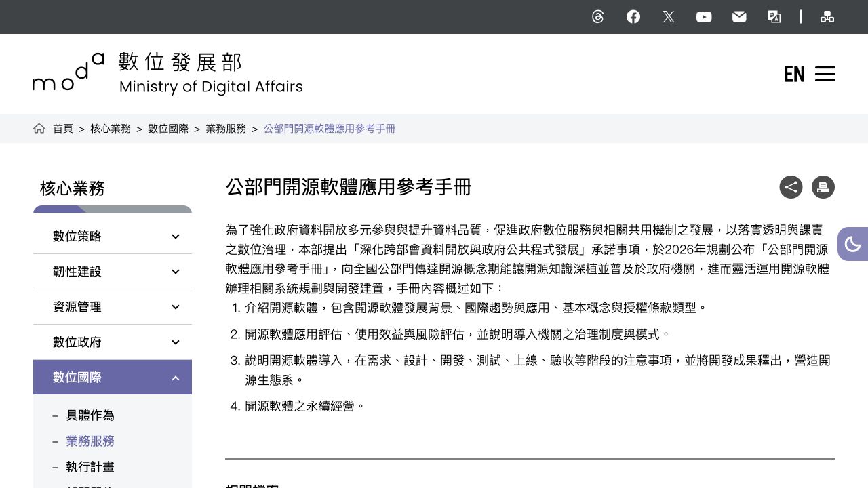The height and width of the screenshot is (488, 868).
Task: Click the 核心業務 sidebar heading
Action: click(x=72, y=188)
